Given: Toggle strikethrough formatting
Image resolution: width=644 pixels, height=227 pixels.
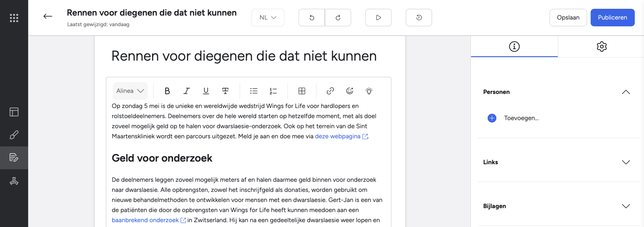Looking at the screenshot, I should pyautogui.click(x=225, y=91).
